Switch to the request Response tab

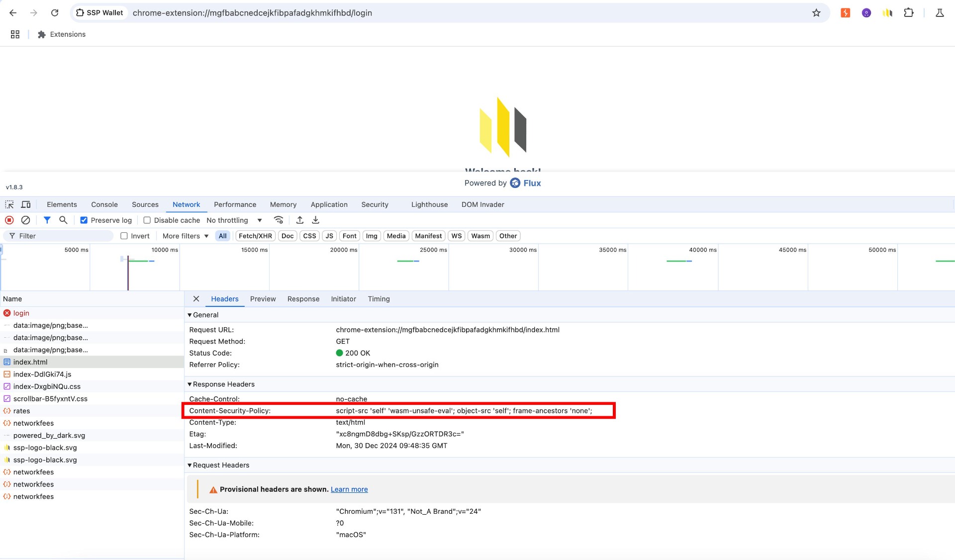pos(303,299)
